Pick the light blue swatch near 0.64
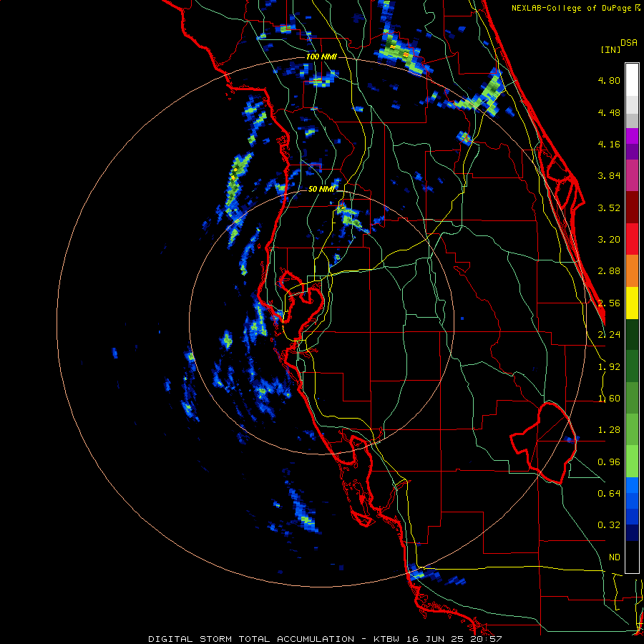This screenshot has height=644, width=644. point(632,485)
